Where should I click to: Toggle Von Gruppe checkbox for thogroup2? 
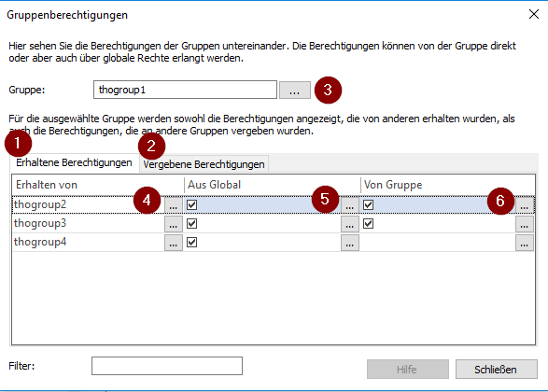(x=369, y=204)
